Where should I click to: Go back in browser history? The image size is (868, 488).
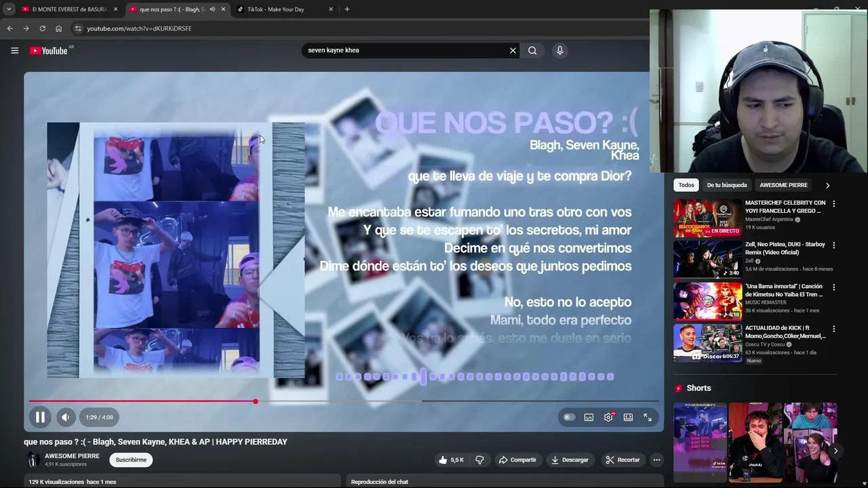9,28
